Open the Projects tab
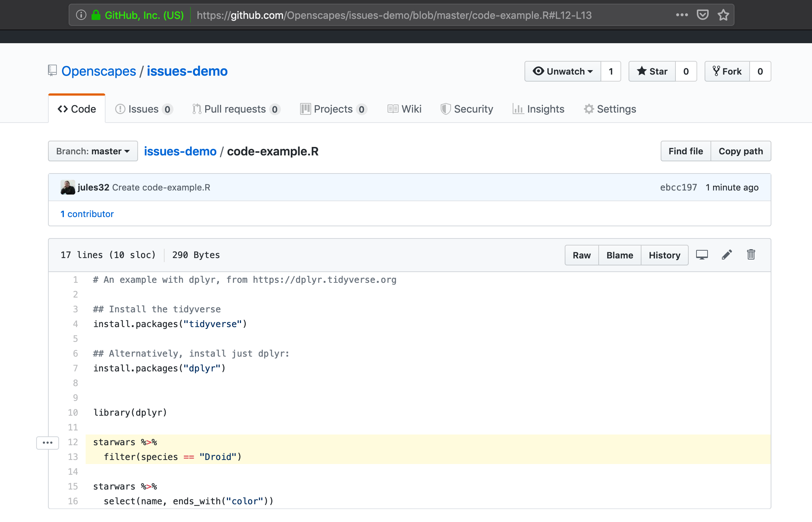 pos(334,109)
